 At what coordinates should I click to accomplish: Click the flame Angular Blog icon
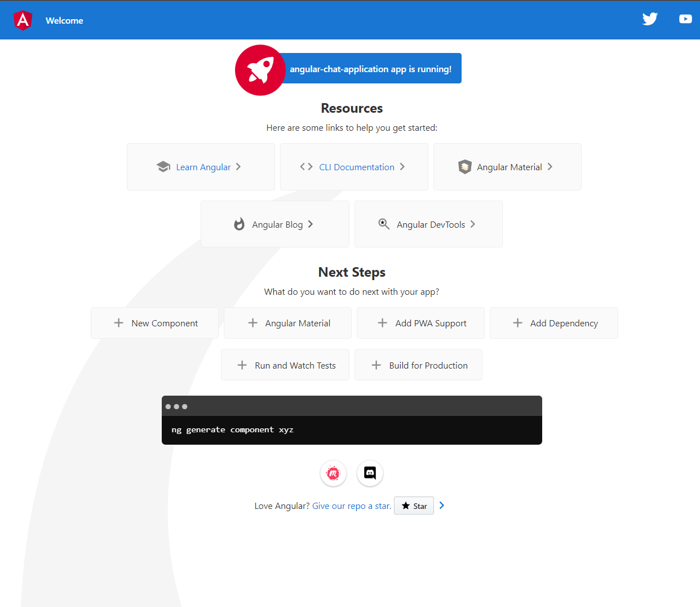240,224
